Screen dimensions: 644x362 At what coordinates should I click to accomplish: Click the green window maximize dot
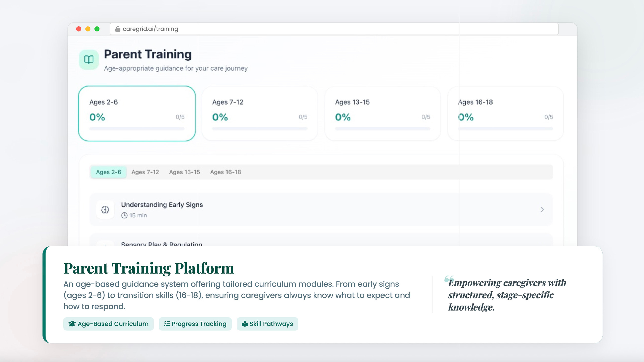[x=97, y=29]
